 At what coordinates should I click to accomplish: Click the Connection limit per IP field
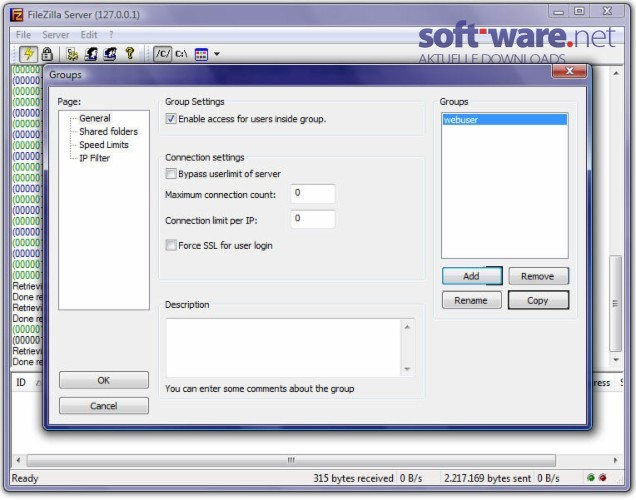(313, 219)
